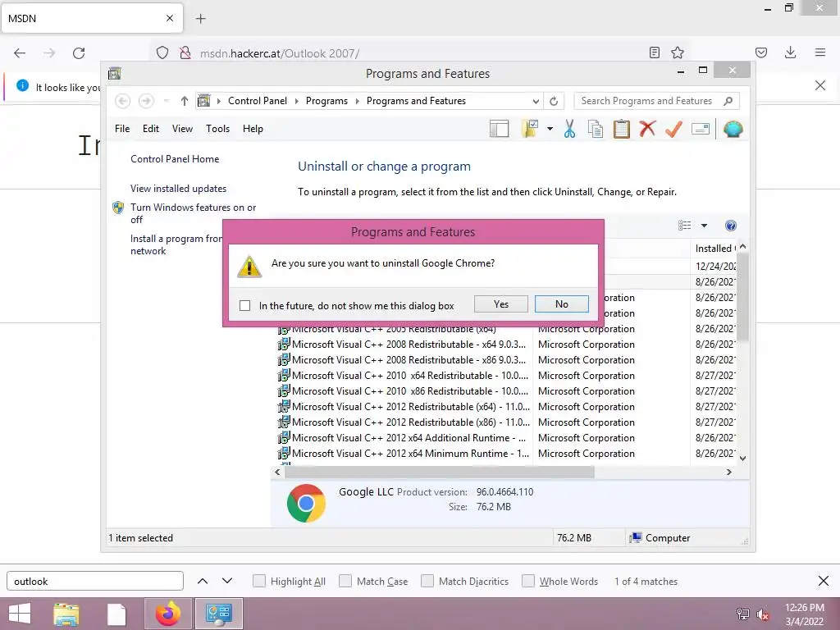Click the Paste clipboard icon in toolbar

[x=622, y=129]
